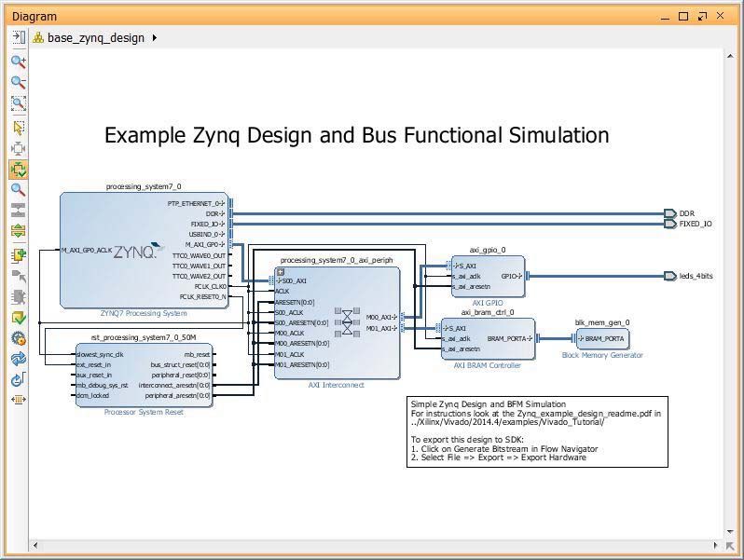
Task: Select the ZYNQ logo in processing_system7_0
Action: coord(138,251)
